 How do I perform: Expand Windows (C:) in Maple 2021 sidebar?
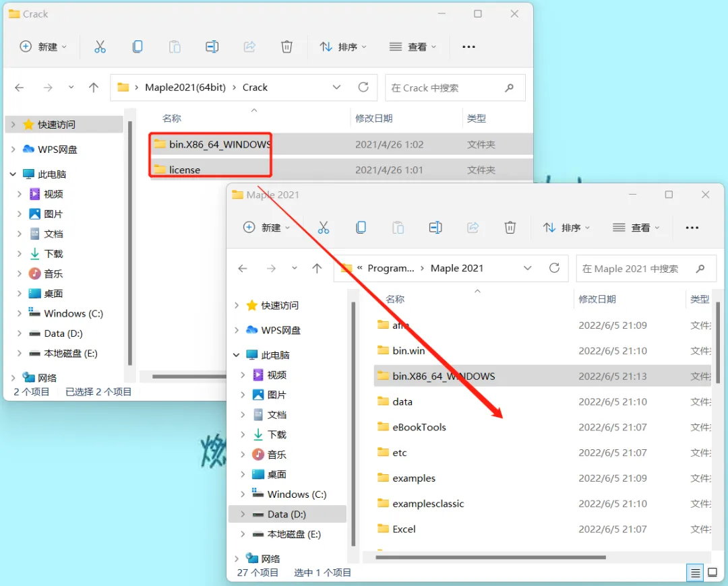243,494
